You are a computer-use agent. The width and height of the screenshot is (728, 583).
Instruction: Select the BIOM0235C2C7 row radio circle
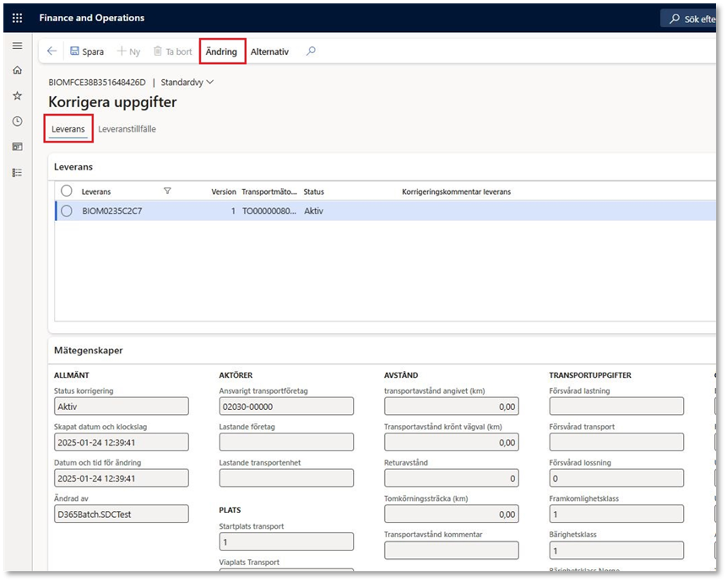pos(66,211)
